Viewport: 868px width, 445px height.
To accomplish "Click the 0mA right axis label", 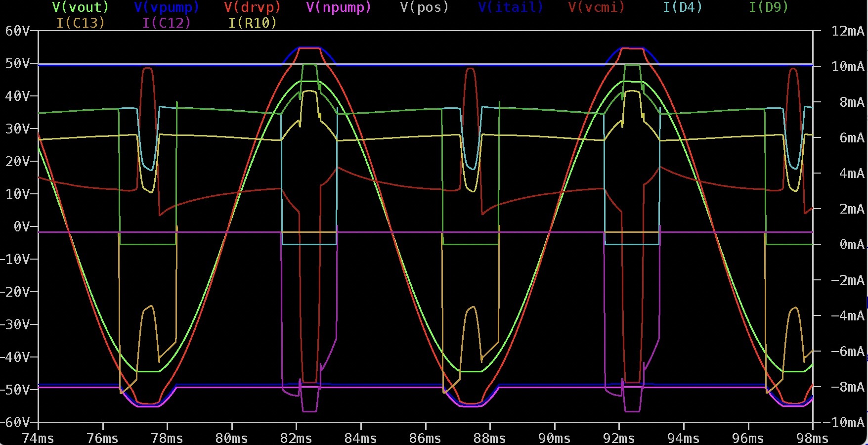I will click(x=852, y=245).
